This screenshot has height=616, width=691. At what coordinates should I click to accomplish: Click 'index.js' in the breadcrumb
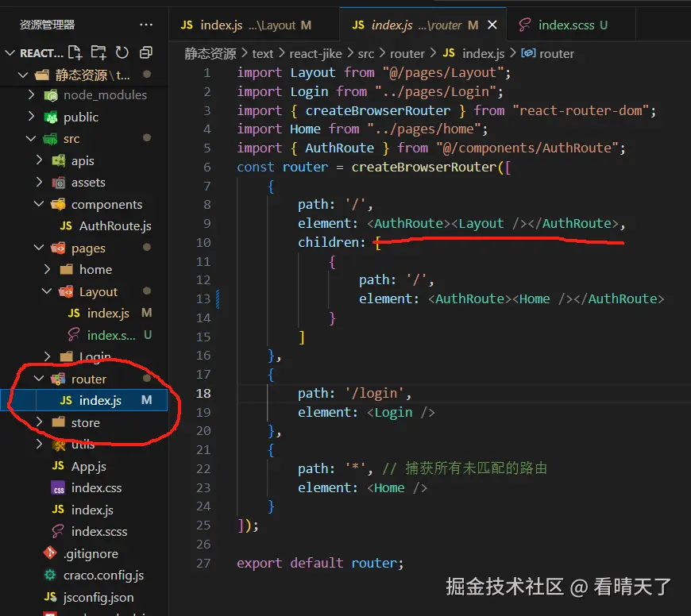[484, 54]
